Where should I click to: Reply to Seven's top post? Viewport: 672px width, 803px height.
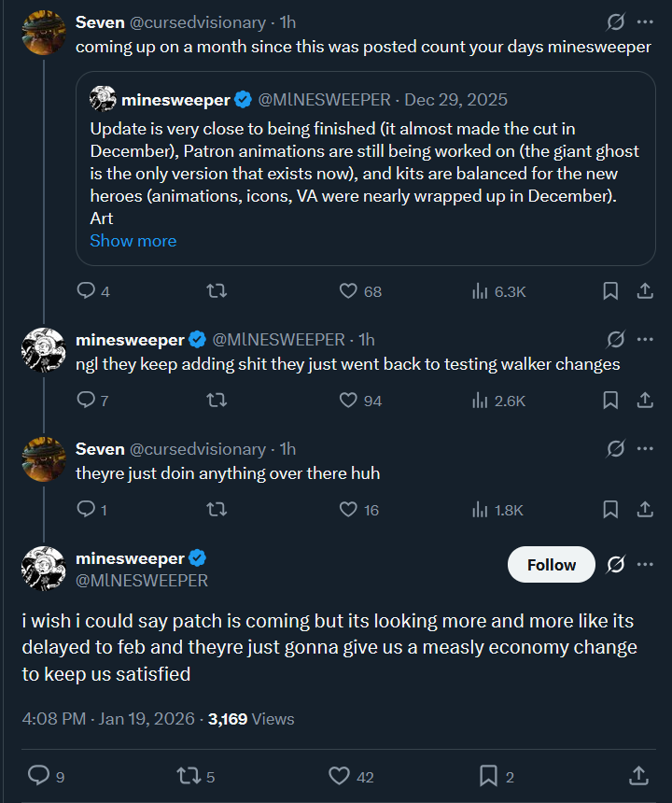pyautogui.click(x=86, y=291)
